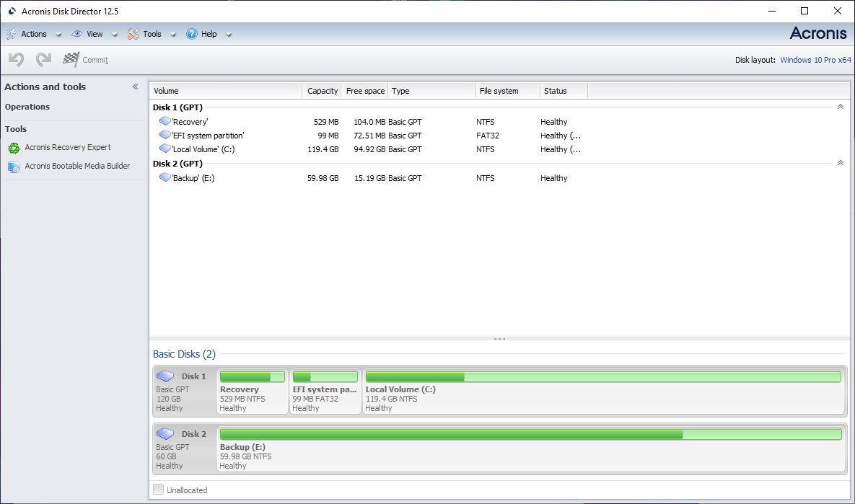
Task: Click the Commit checkered flag icon
Action: [71, 60]
